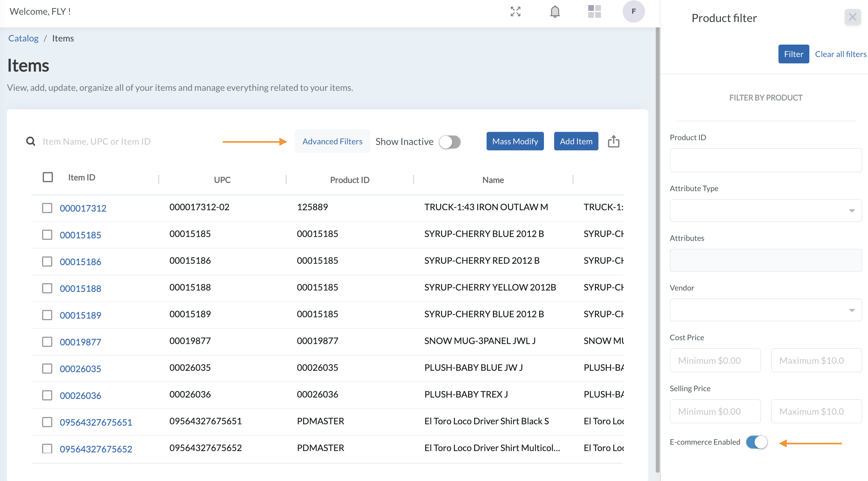Open Advanced Filters
This screenshot has width=868, height=481.
point(332,141)
